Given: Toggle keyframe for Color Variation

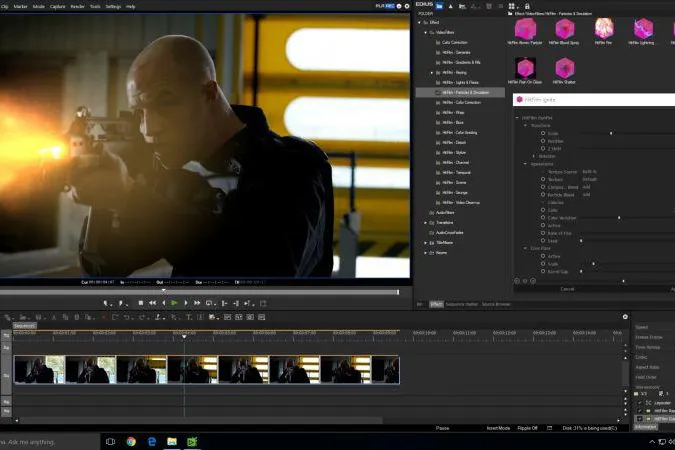Looking at the screenshot, I should 543,218.
